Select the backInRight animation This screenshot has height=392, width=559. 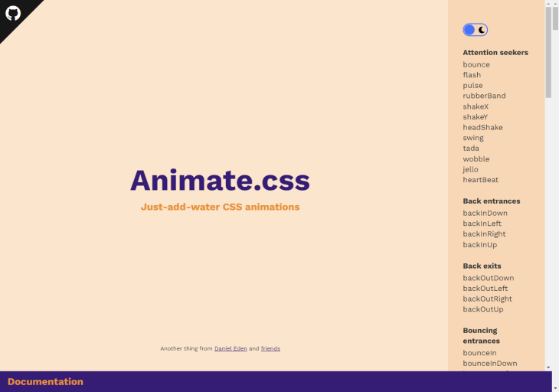(x=484, y=234)
